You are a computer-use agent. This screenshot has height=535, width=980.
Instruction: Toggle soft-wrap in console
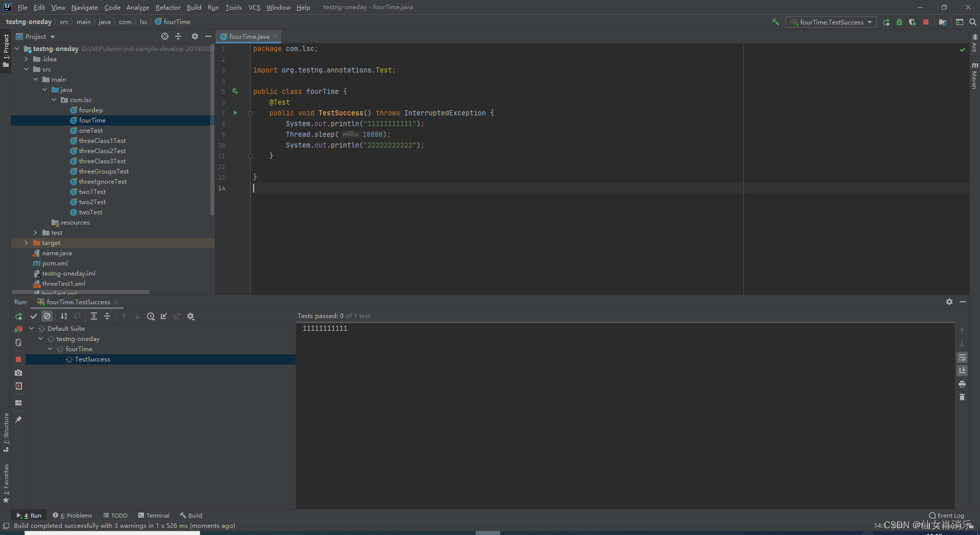pyautogui.click(x=962, y=357)
